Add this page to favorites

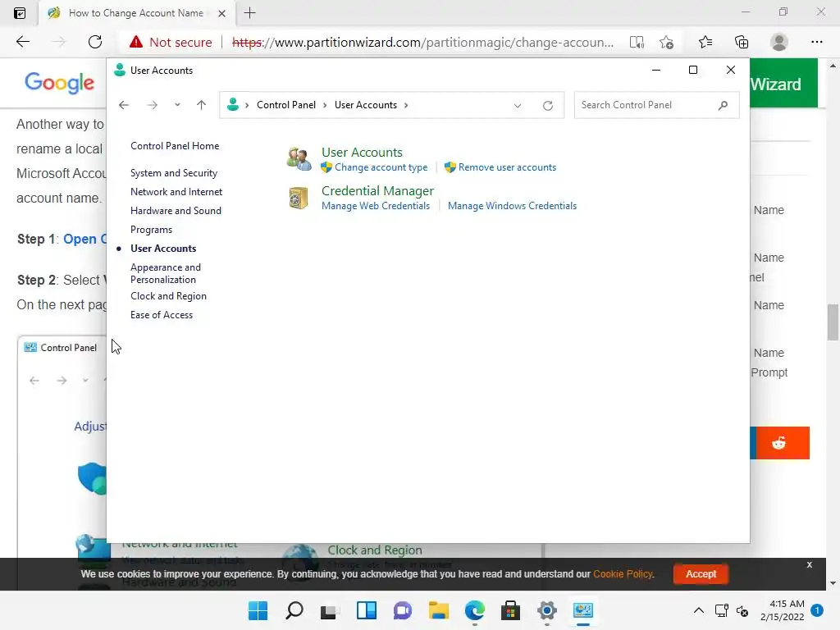(x=666, y=43)
